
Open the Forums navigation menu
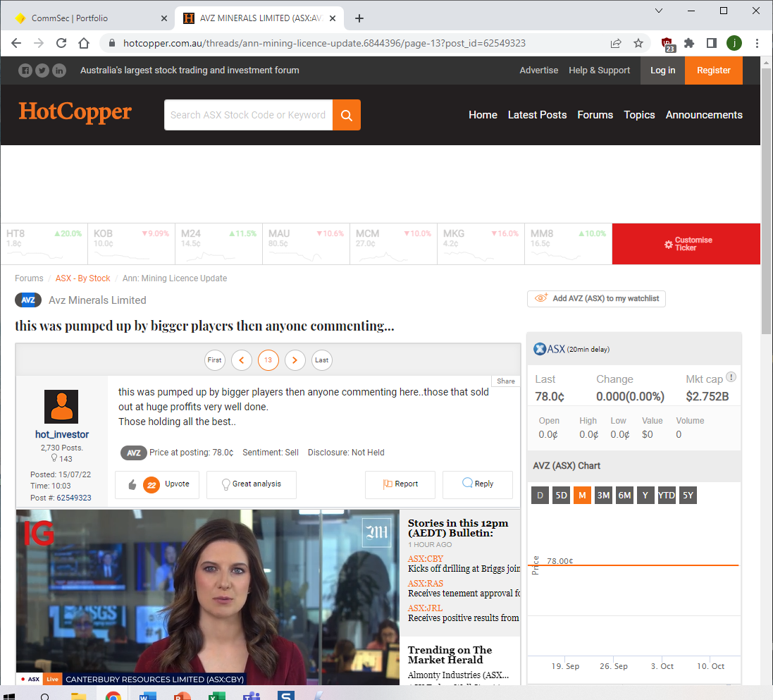(595, 115)
